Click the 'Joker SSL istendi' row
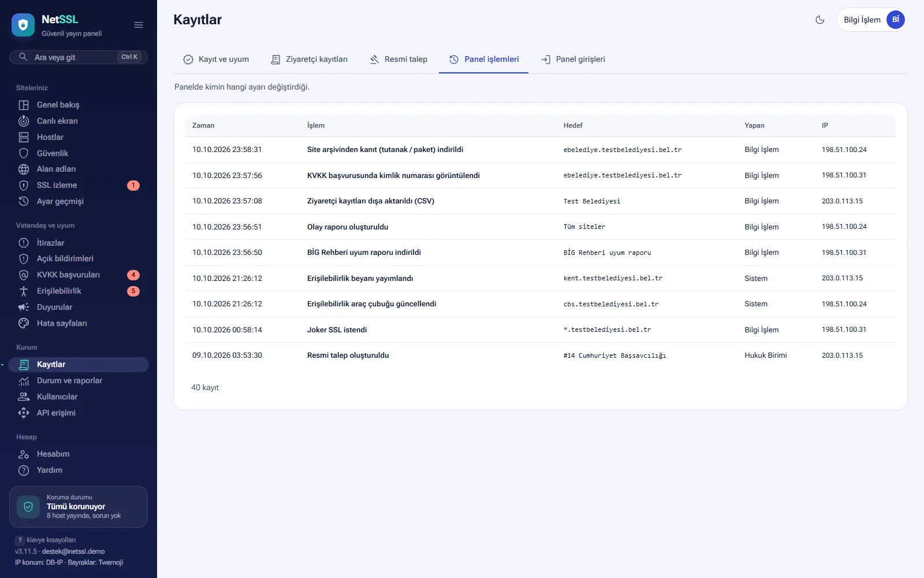 [541, 329]
